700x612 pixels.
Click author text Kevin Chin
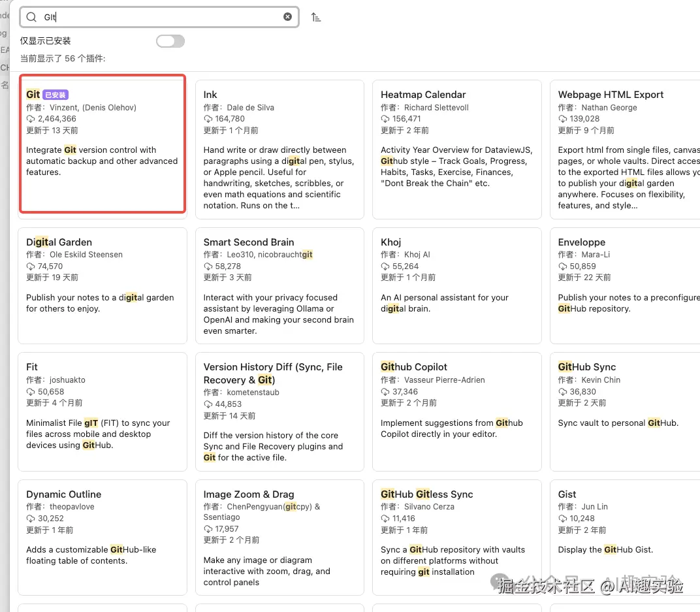pos(601,380)
